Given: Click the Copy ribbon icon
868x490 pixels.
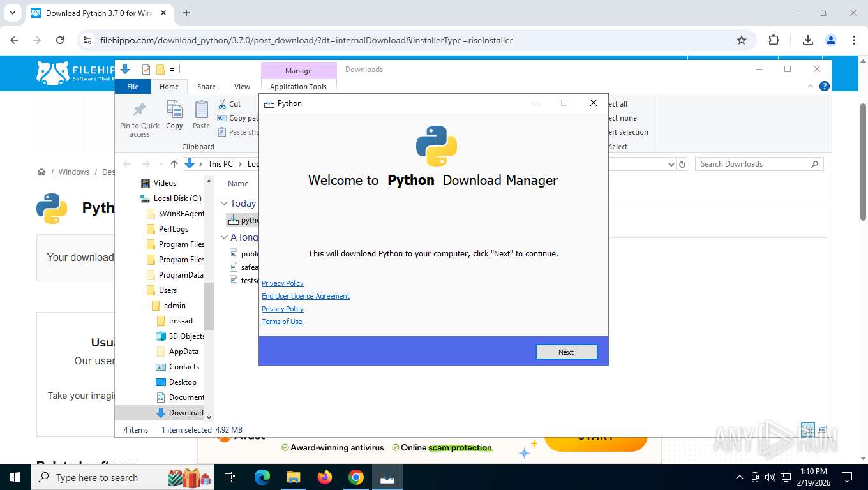Looking at the screenshot, I should pyautogui.click(x=174, y=115).
